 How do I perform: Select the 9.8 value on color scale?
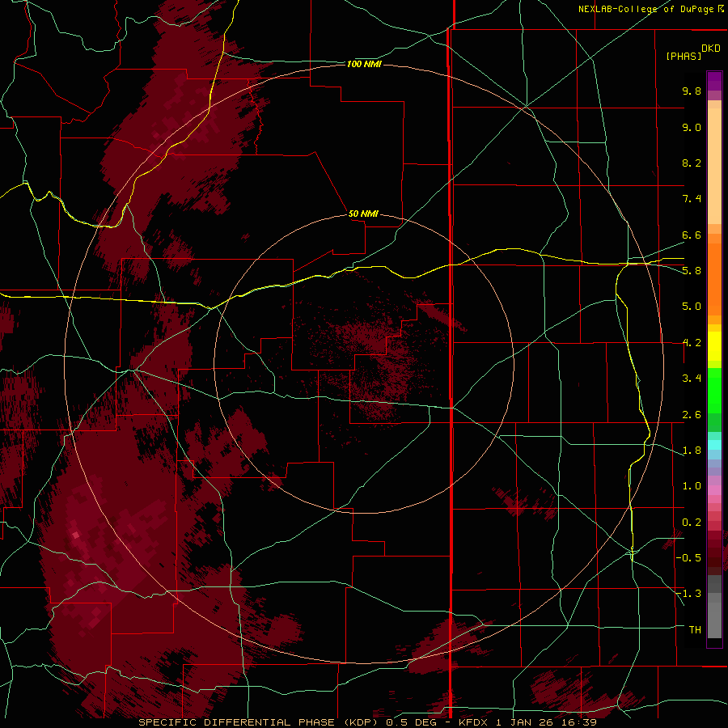[x=692, y=91]
